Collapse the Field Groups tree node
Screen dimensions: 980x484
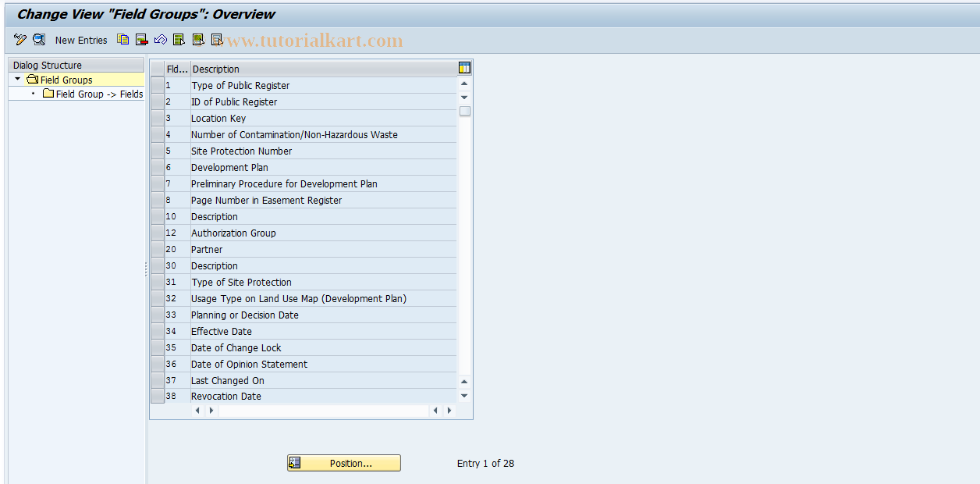[17, 80]
